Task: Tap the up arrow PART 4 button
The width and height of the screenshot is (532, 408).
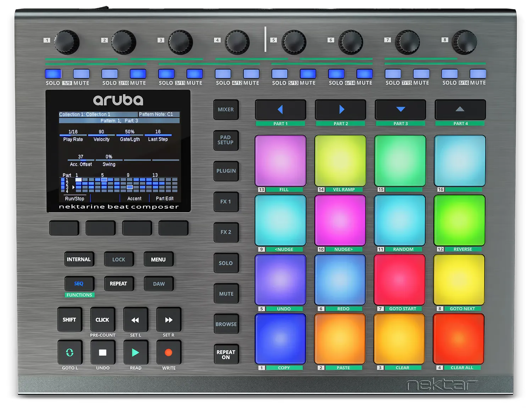Action: [460, 110]
